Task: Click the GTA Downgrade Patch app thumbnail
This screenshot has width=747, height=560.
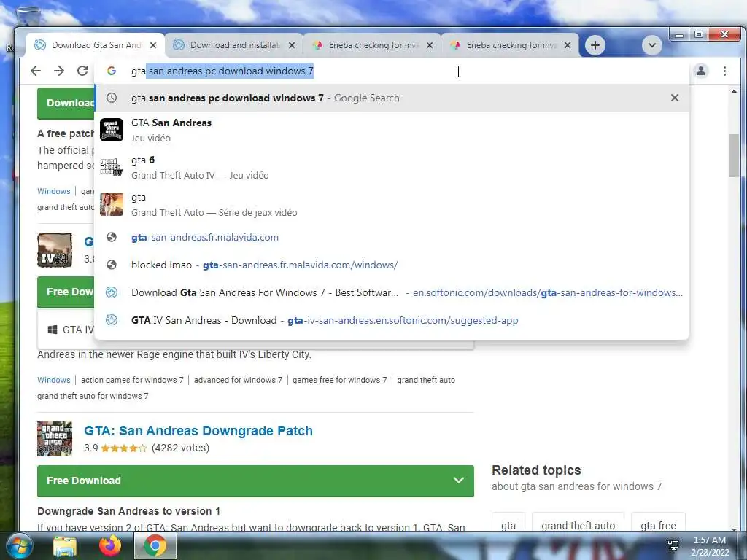Action: pos(55,438)
